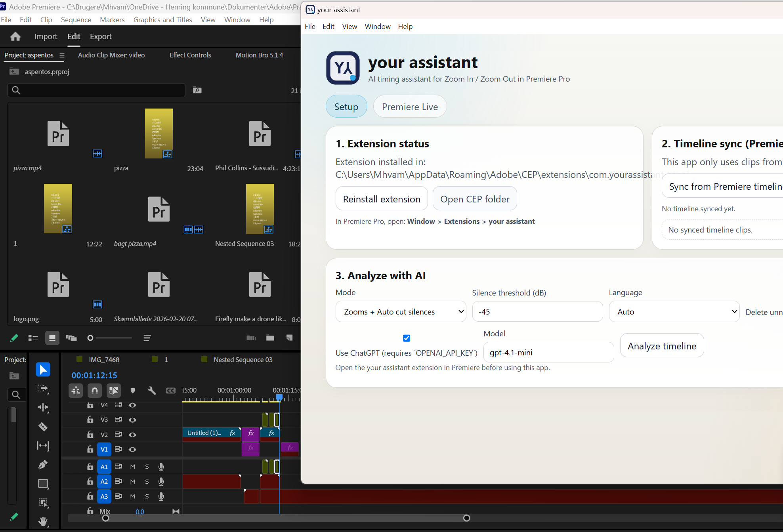This screenshot has width=783, height=532.
Task: Switch to the Premiere Live tab
Action: point(410,106)
